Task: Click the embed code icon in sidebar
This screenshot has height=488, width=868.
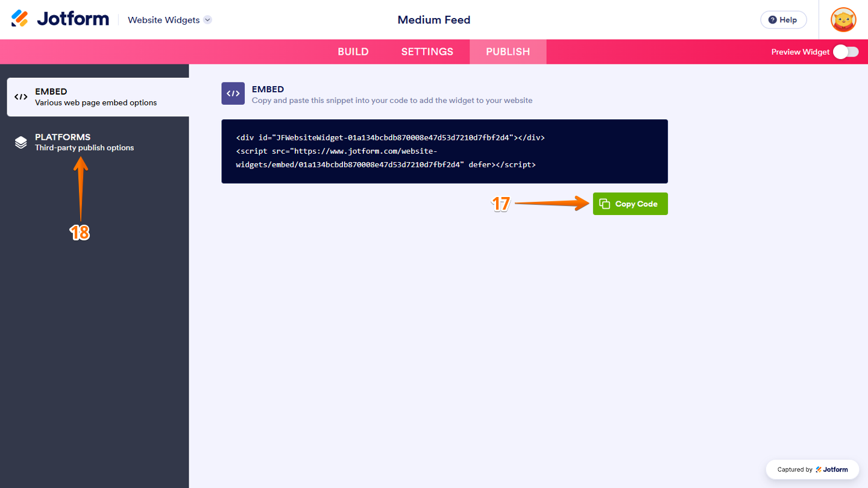Action: coord(21,96)
